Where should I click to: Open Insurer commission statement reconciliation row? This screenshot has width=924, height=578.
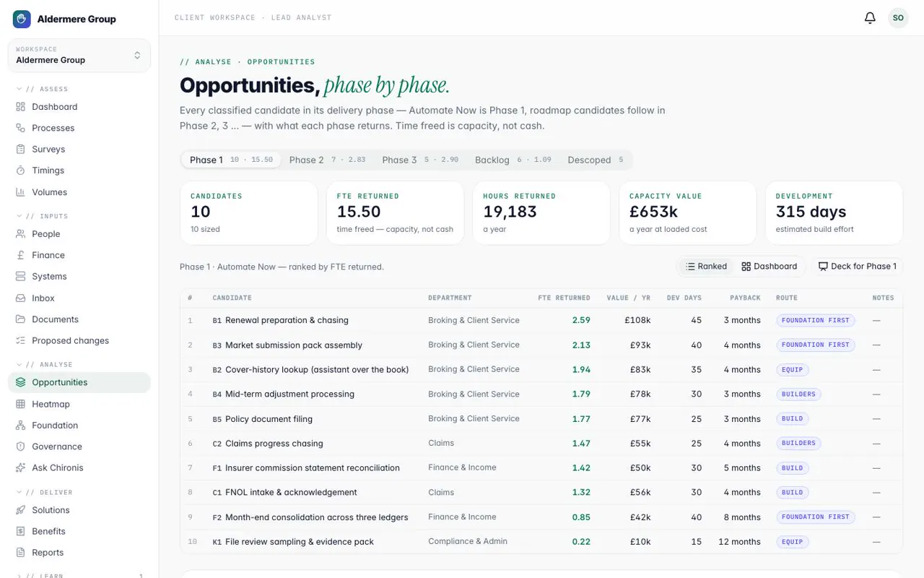[x=541, y=467]
